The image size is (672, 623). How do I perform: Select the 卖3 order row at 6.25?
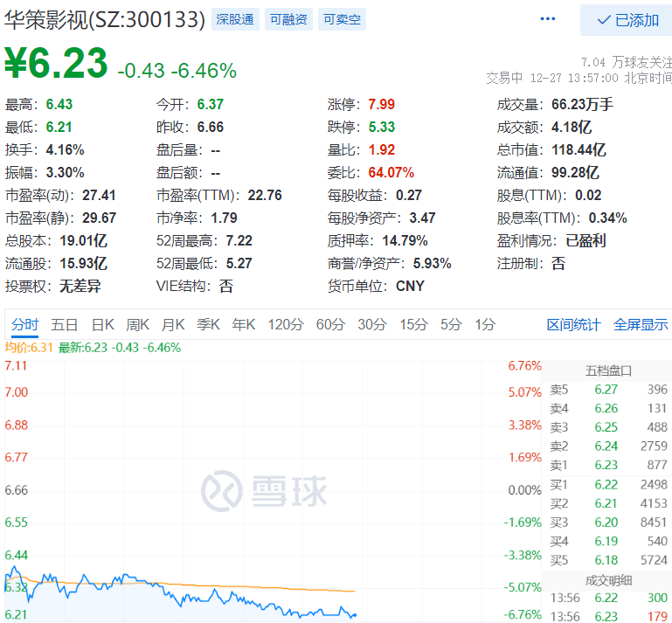click(x=608, y=427)
